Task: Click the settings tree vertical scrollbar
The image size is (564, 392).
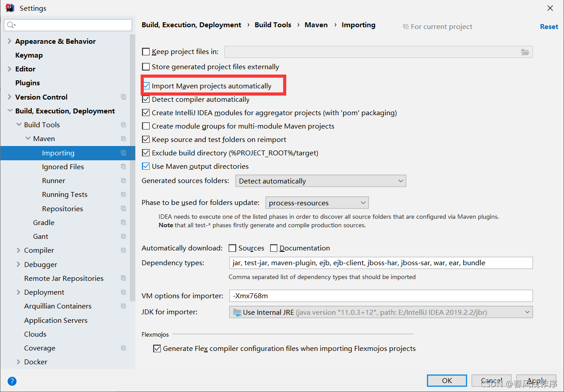Action: 133,167
